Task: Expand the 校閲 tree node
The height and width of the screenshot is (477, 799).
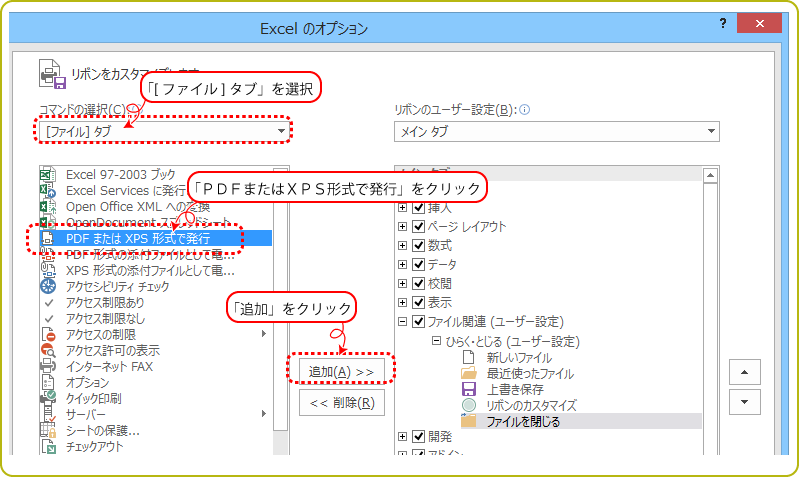Action: pyautogui.click(x=403, y=283)
